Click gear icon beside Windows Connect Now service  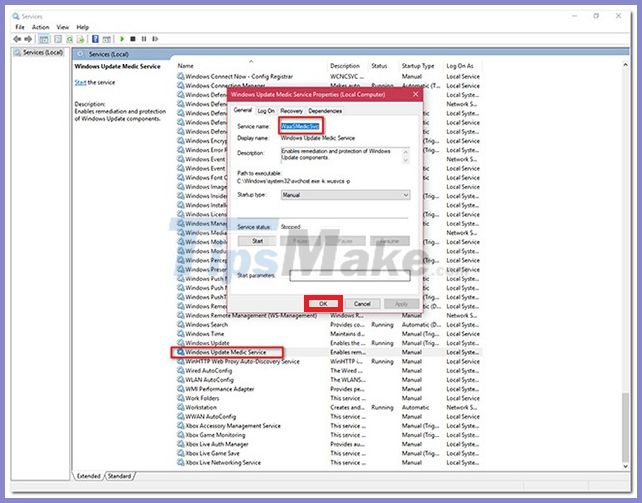[x=181, y=76]
